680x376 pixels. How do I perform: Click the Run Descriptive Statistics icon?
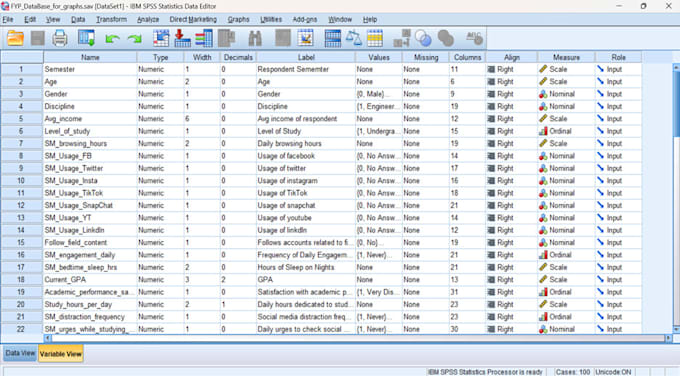click(x=226, y=39)
